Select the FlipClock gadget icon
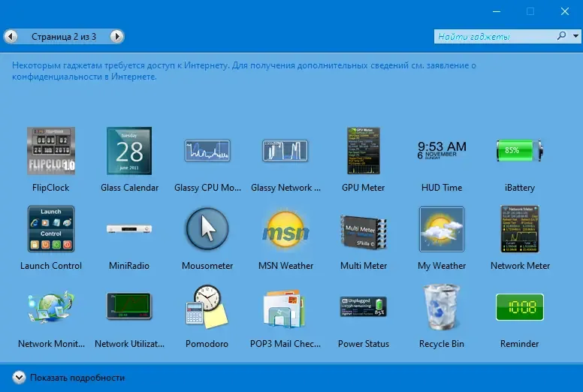The height and width of the screenshot is (392, 583). pos(51,151)
